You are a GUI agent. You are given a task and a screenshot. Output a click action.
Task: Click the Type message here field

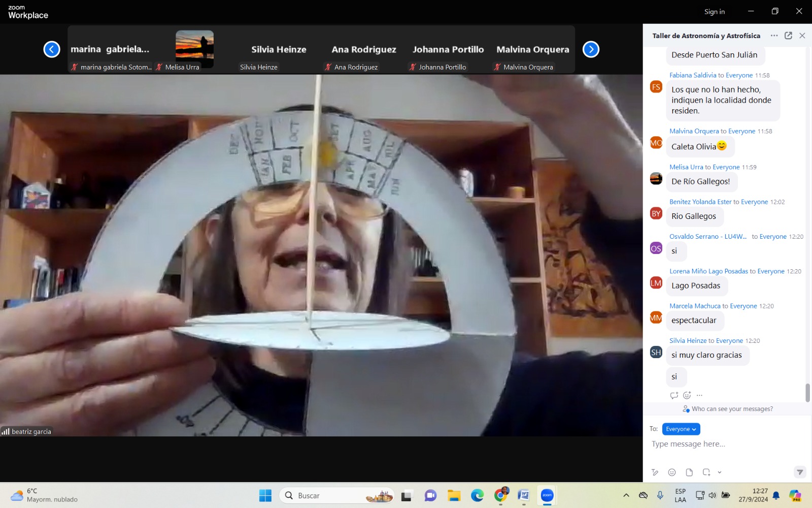(x=726, y=444)
